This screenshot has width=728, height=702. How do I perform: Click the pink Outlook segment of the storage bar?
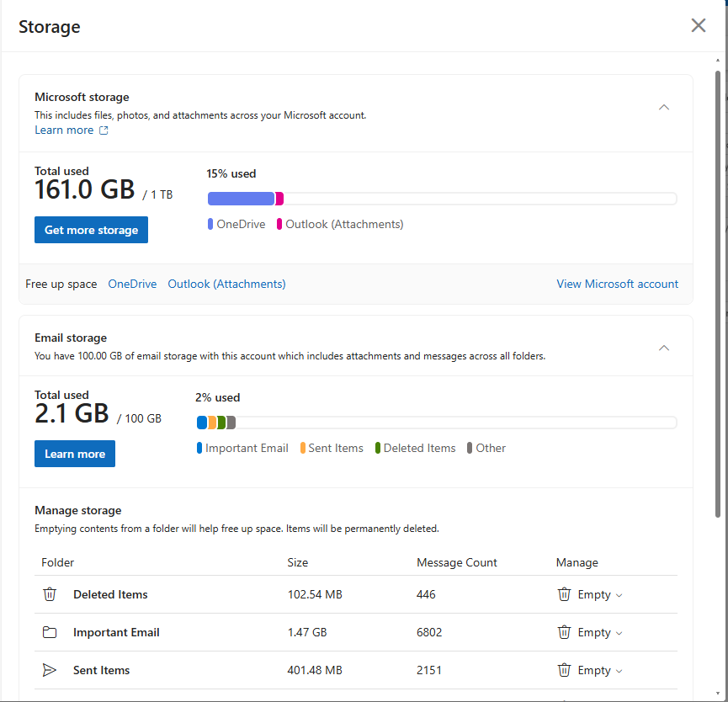[x=279, y=199]
